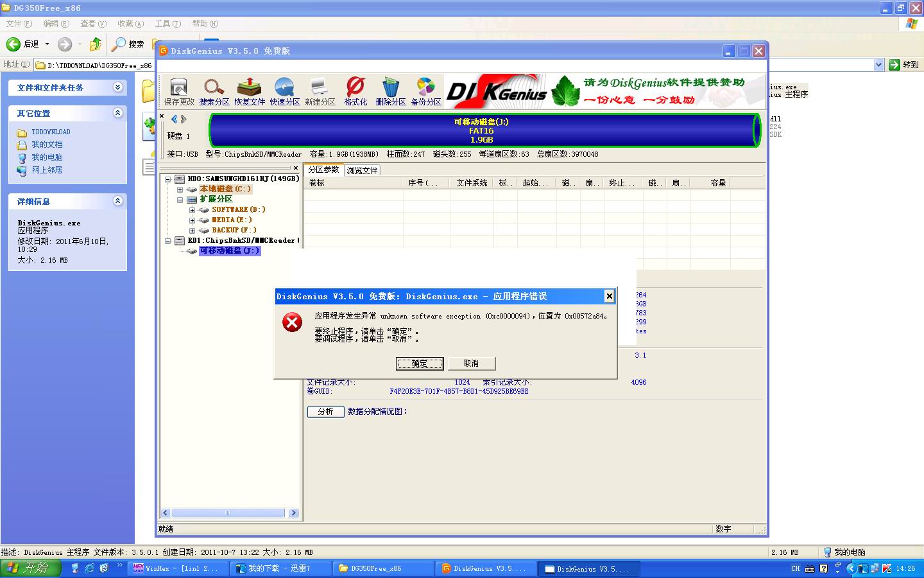Click the Format (格式化) toolbar icon
The image size is (924, 578).
pyautogui.click(x=355, y=91)
